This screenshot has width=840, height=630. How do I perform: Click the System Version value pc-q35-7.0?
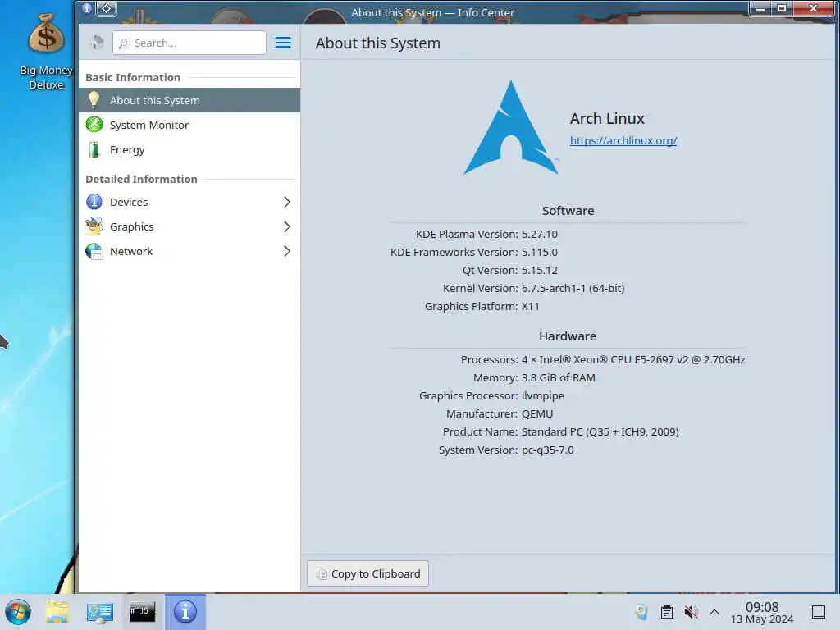point(547,450)
